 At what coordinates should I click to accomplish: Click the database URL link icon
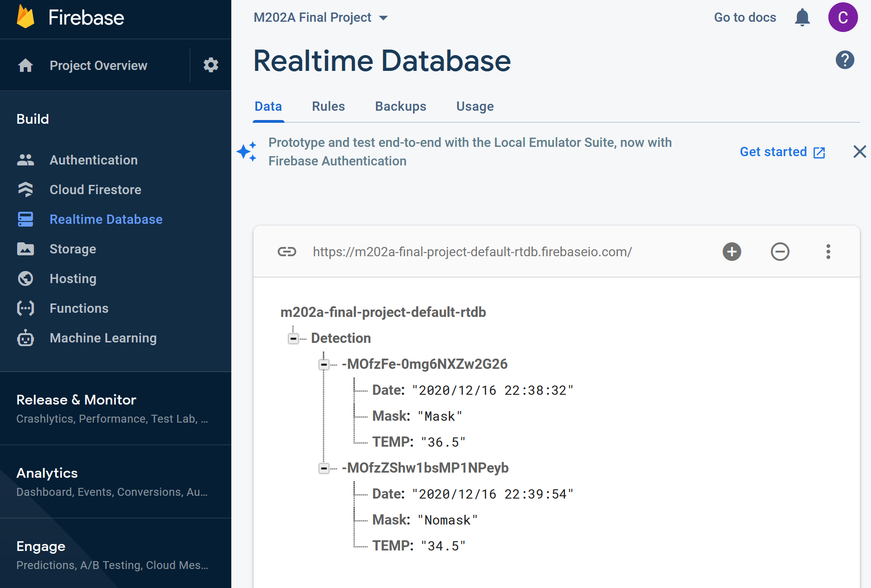pos(287,252)
